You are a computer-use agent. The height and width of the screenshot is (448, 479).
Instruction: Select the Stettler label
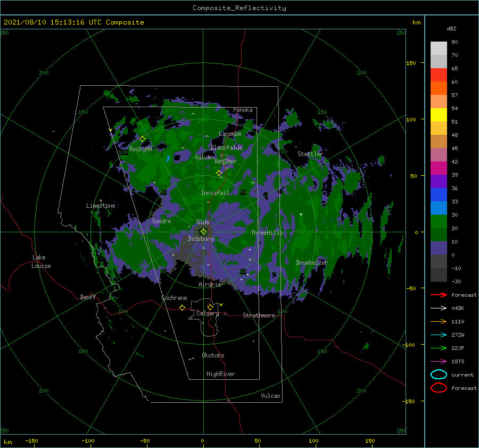[310, 154]
